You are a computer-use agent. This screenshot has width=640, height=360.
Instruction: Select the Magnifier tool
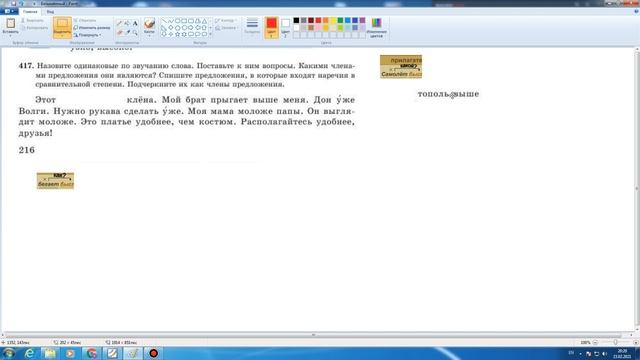coord(135,32)
